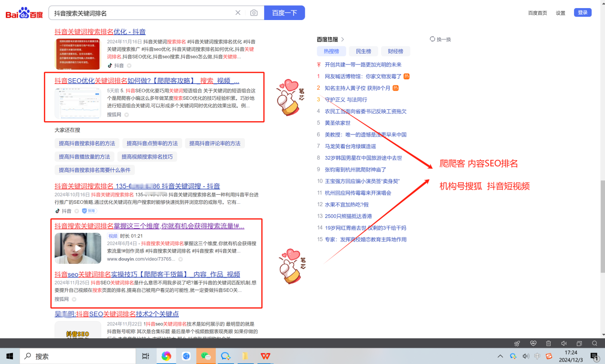Open hot search 2500只熊猫抵达香港

[x=348, y=216]
